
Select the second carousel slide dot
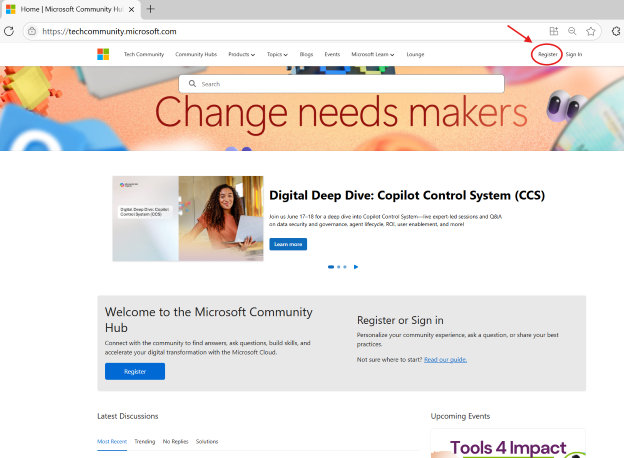pyautogui.click(x=339, y=267)
